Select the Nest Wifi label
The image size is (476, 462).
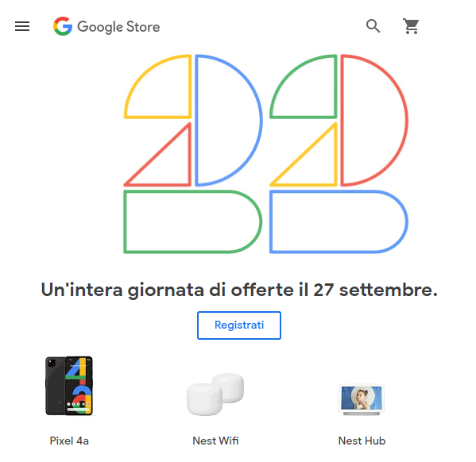215,441
